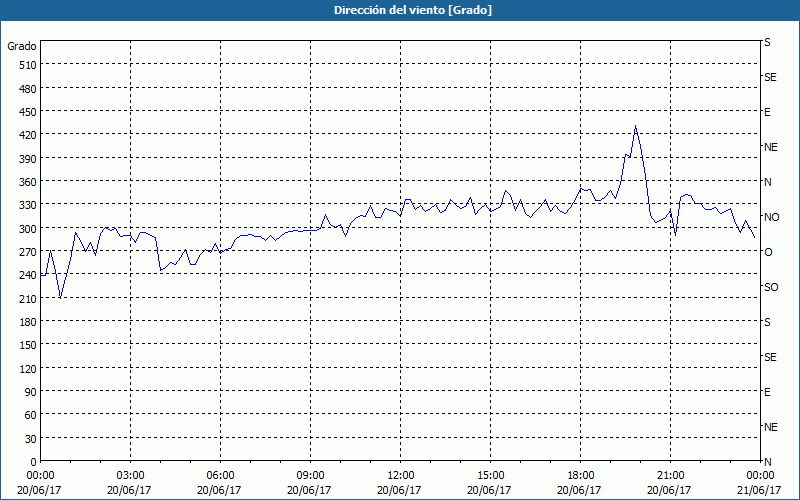Click the 'E' compass label level with 450
This screenshot has height=500, width=800.
[767, 112]
